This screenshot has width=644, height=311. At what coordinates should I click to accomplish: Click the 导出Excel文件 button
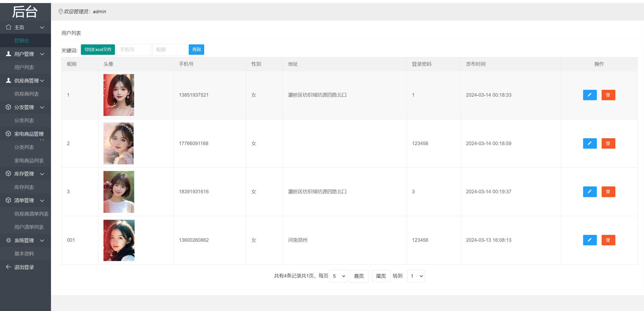[x=98, y=49]
